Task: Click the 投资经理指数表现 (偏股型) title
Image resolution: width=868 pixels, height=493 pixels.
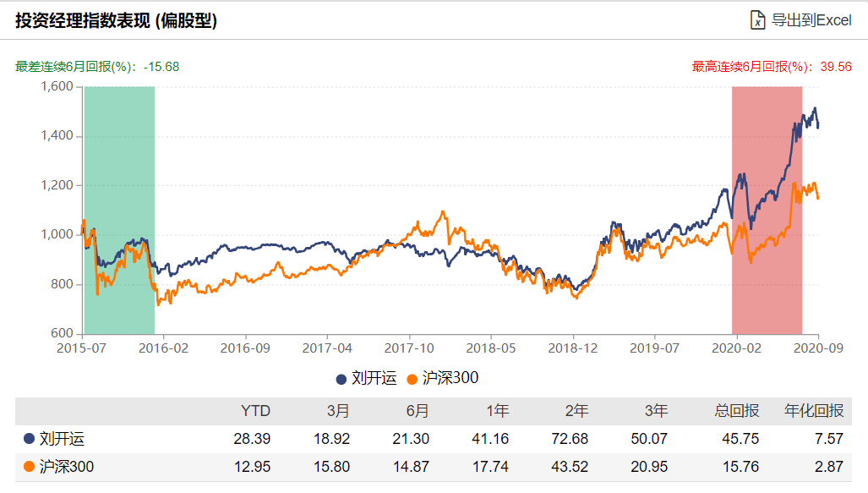Action: pos(117,20)
